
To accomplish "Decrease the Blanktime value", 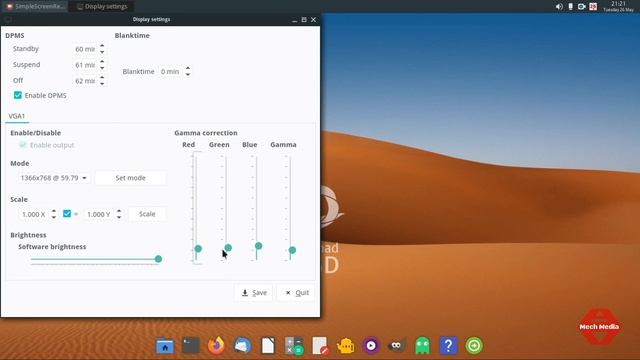I will pyautogui.click(x=188, y=74).
